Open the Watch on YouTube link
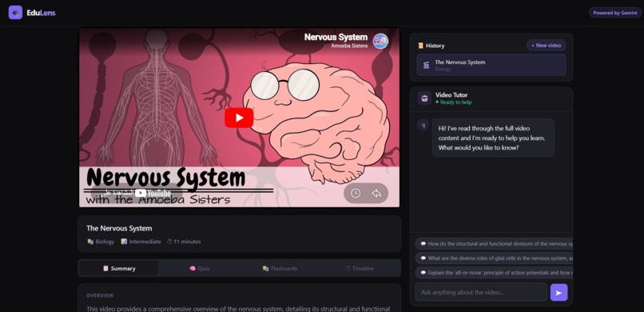 (x=137, y=193)
